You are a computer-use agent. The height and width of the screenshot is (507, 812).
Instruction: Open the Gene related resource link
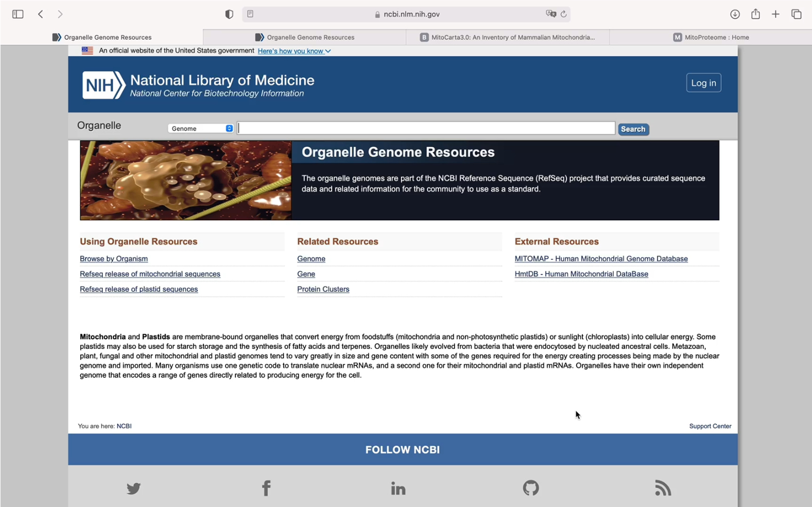coord(306,274)
